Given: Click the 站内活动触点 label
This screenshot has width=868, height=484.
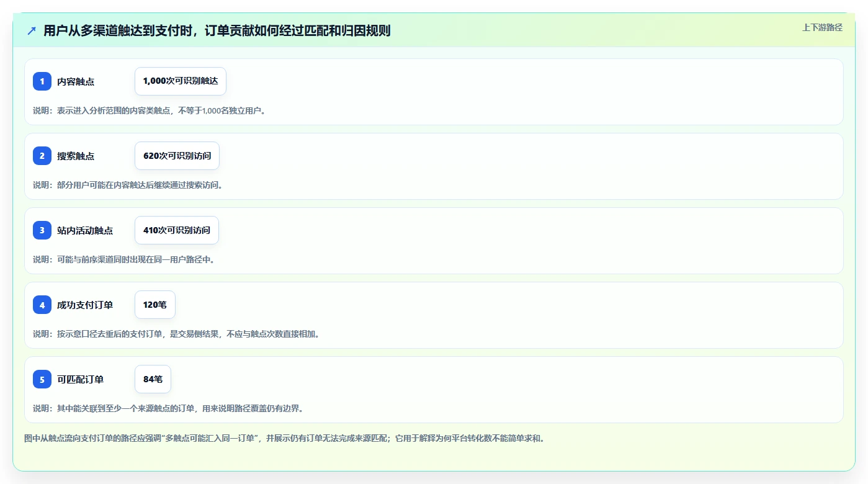Looking at the screenshot, I should pyautogui.click(x=85, y=230).
